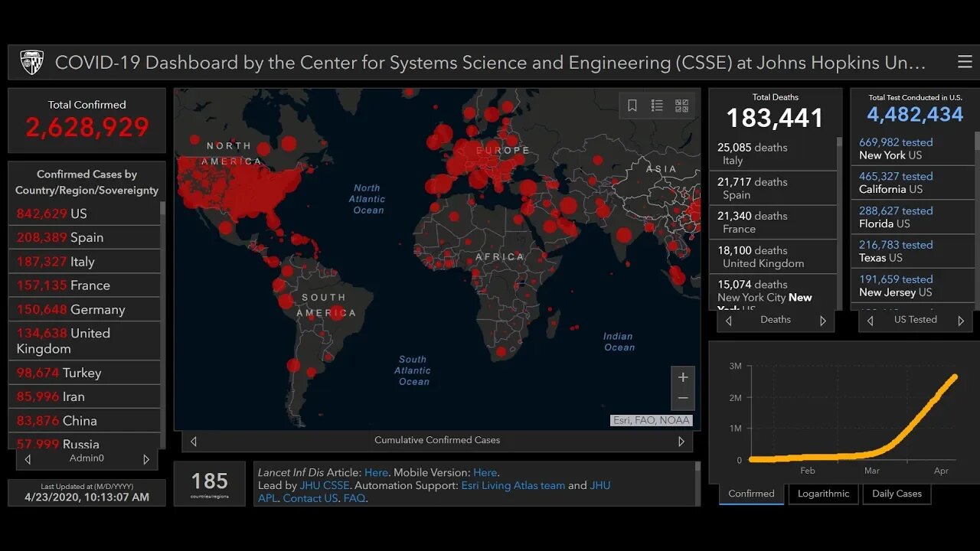The width and height of the screenshot is (980, 551).
Task: Select 288,627 tested Florida row
Action: pos(913,217)
